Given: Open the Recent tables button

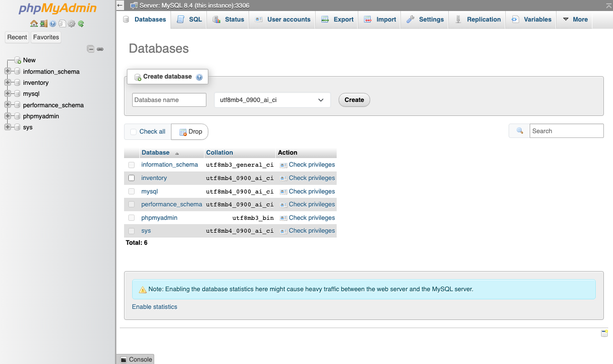Looking at the screenshot, I should [17, 37].
